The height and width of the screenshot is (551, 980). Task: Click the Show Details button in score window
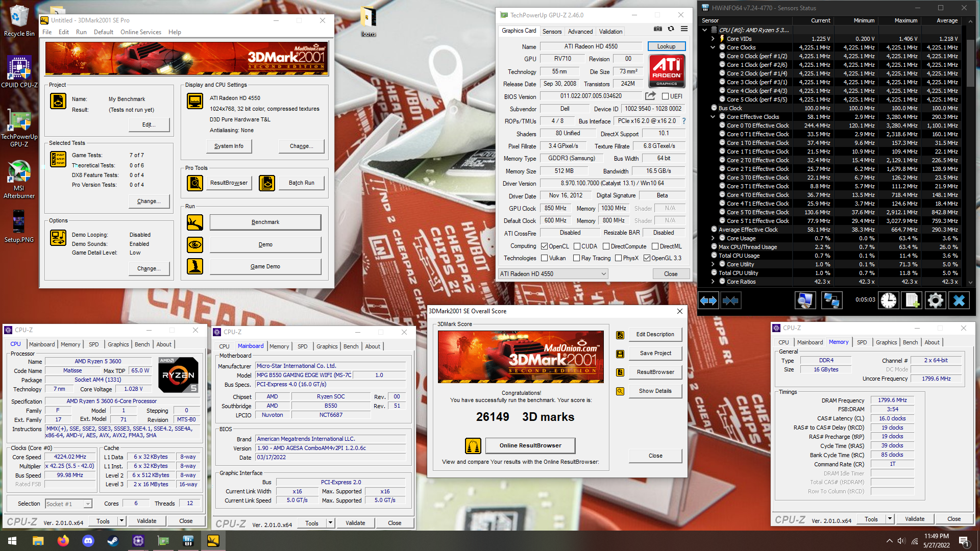655,391
